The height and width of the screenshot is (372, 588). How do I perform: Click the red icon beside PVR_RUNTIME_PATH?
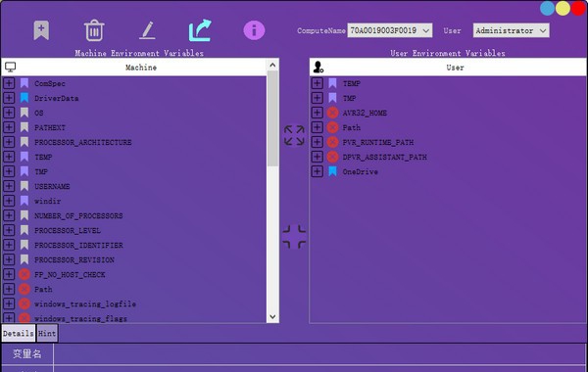point(332,142)
